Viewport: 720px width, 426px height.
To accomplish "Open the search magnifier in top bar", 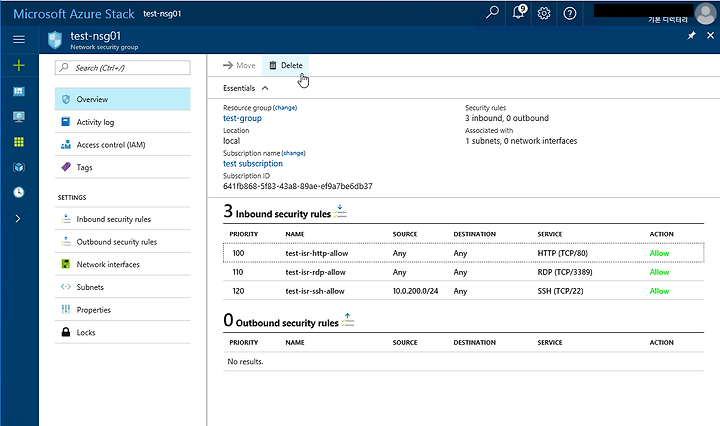I will pos(492,12).
